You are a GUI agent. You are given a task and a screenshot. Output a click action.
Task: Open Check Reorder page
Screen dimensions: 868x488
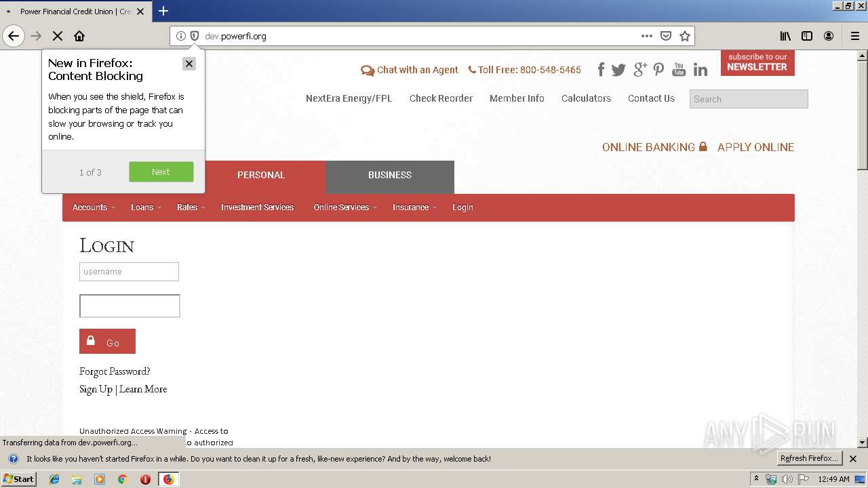441,98
